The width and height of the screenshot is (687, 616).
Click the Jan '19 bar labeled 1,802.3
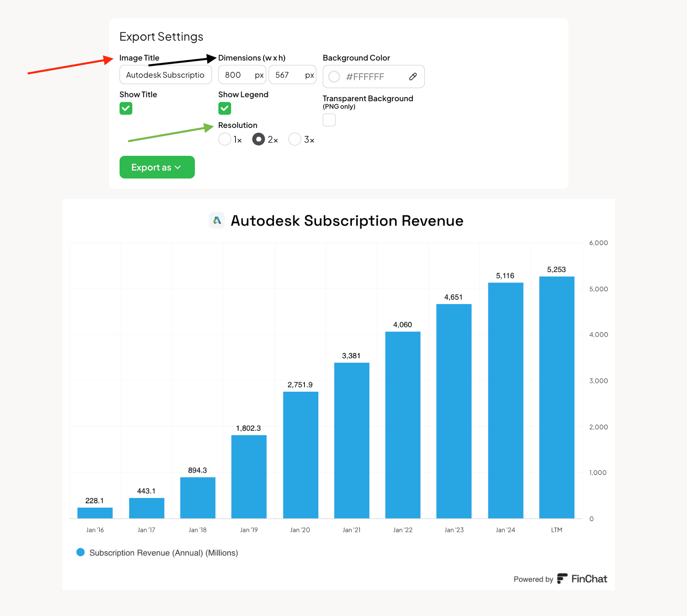249,477
